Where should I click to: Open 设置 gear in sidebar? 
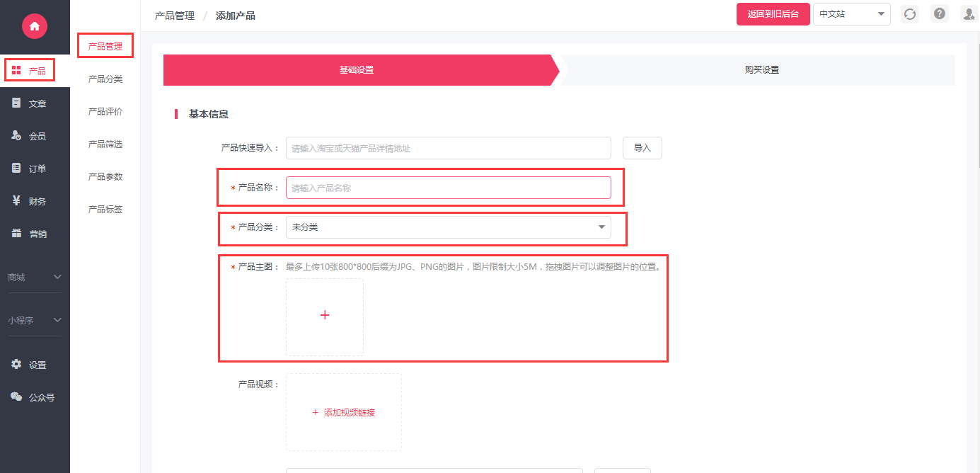tap(30, 365)
